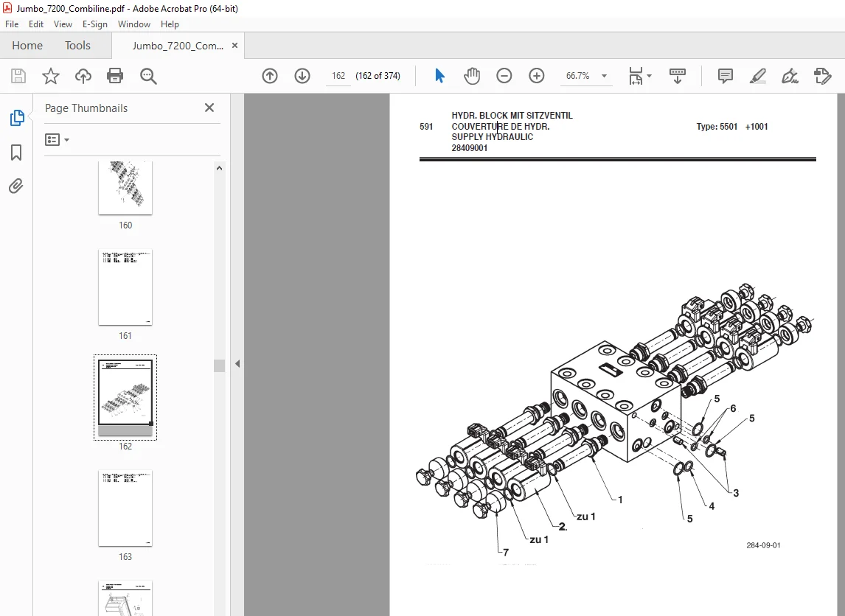Go to previous page arrow
845x616 pixels.
pos(270,76)
